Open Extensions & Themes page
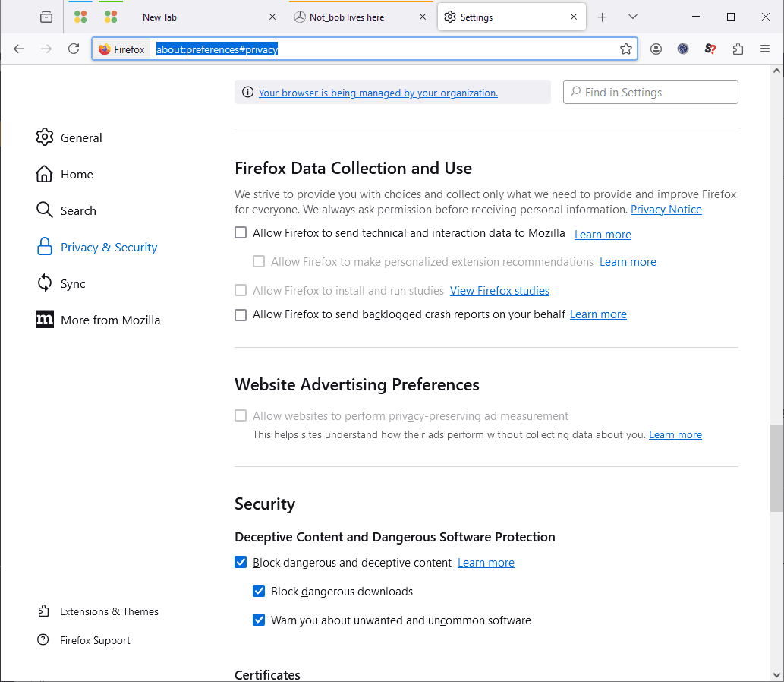 [x=98, y=611]
